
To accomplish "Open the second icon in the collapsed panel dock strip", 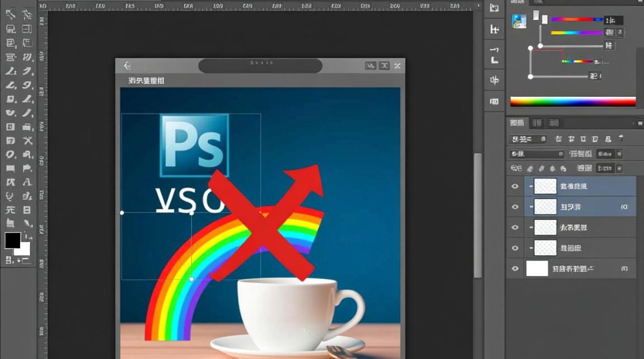I will pos(494,30).
